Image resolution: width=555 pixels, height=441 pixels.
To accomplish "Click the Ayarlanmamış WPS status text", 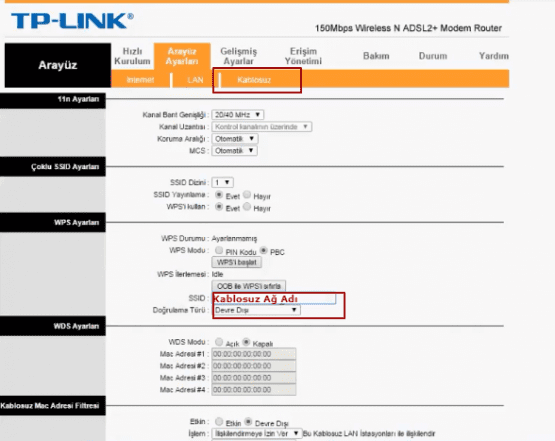I will tap(234, 239).
